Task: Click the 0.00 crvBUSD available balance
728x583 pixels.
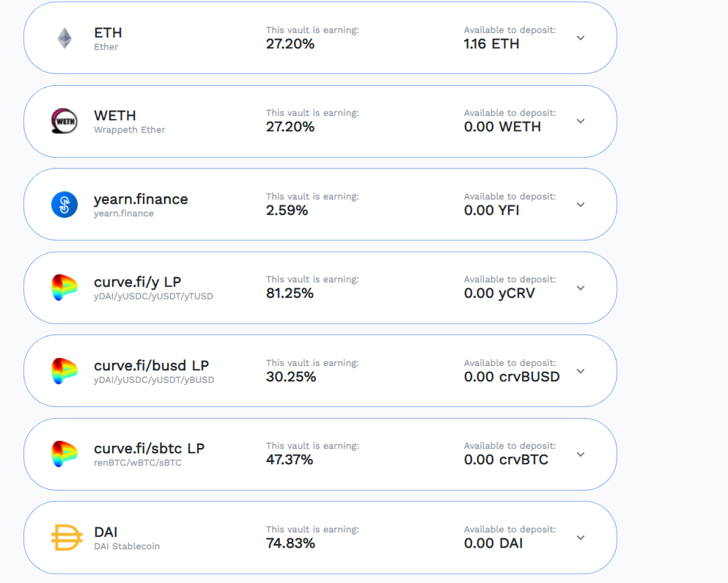Action: click(x=512, y=377)
